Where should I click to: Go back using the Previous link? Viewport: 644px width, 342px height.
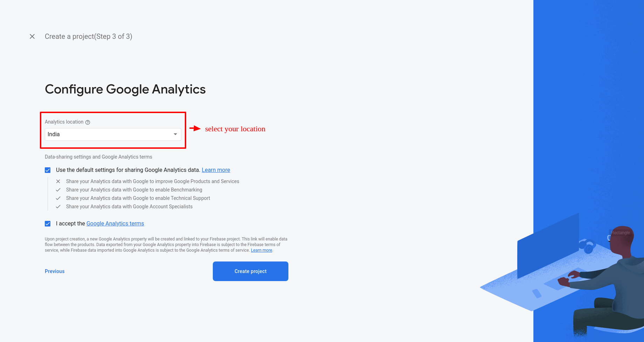55,271
